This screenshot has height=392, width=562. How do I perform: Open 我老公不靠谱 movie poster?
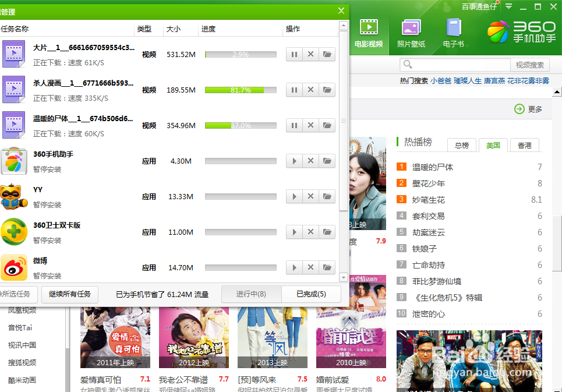point(194,337)
